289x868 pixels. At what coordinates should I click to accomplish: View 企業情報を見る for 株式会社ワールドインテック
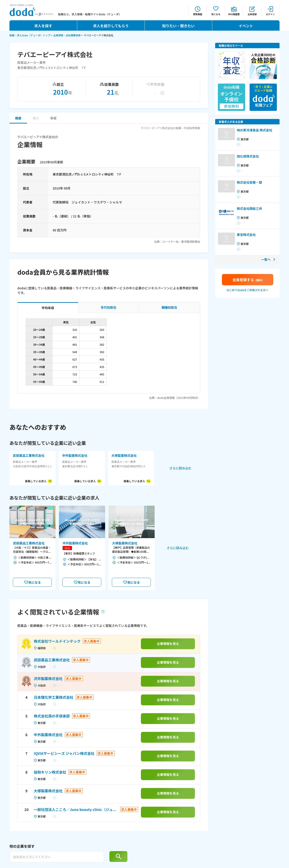tap(168, 644)
